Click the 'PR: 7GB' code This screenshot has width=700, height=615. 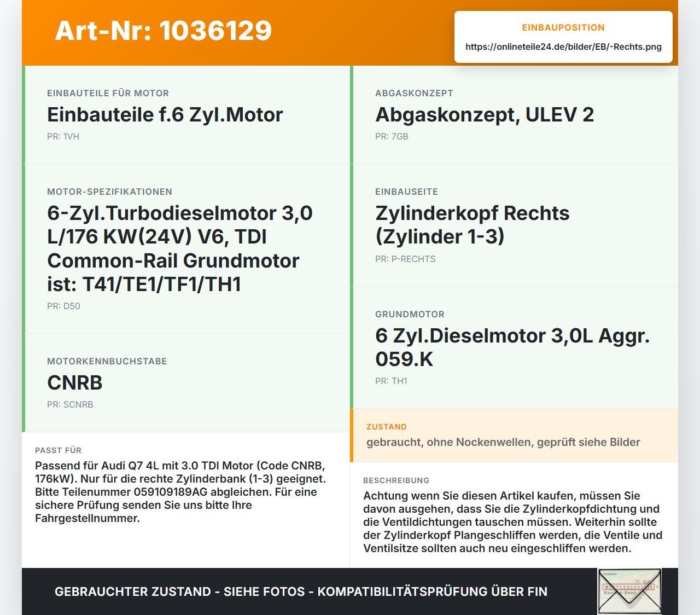pyautogui.click(x=392, y=136)
